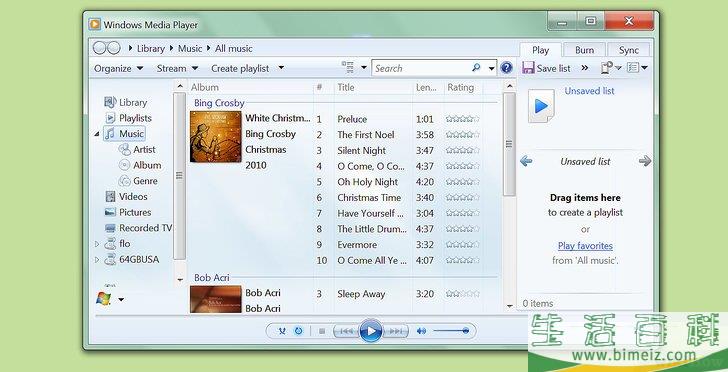
Task: Go to next list with right arrow
Action: click(644, 161)
